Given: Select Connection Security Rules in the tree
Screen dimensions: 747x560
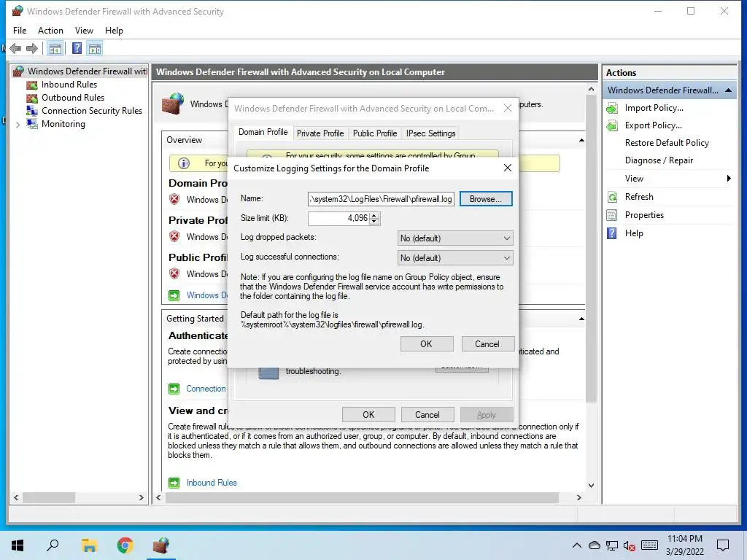Looking at the screenshot, I should coord(91,111).
